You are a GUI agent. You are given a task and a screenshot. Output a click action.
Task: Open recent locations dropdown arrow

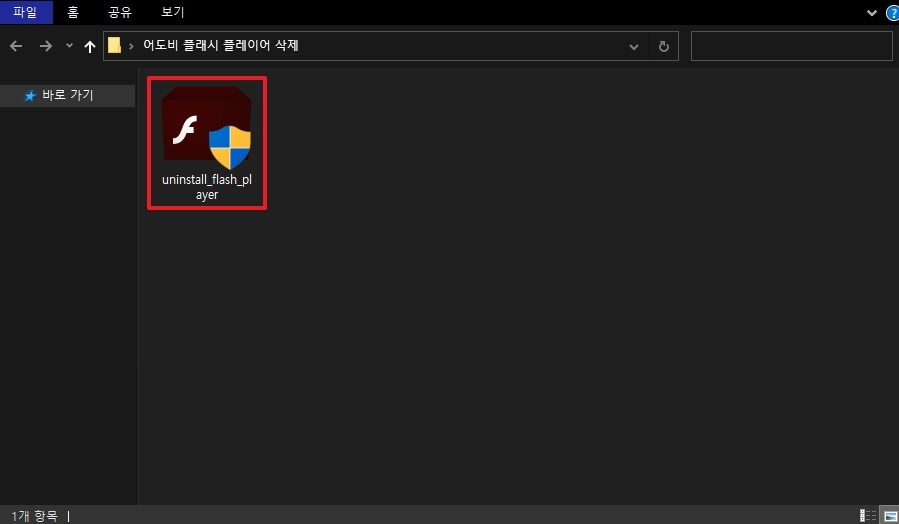[x=69, y=45]
